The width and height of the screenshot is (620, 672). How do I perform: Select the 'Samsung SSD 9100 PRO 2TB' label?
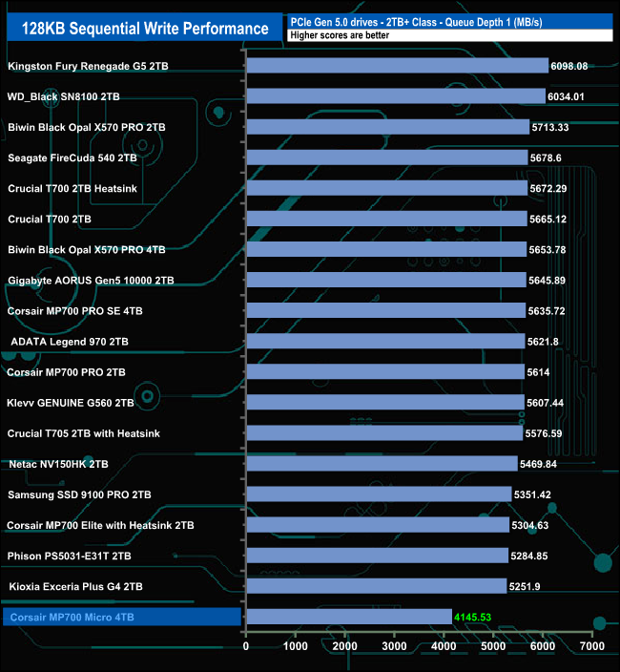(79, 494)
